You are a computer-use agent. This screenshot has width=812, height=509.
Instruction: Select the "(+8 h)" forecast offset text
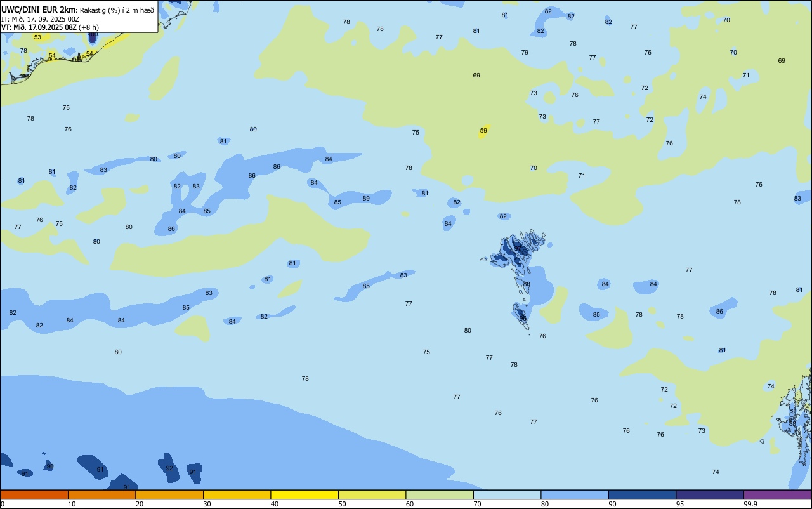click(88, 27)
